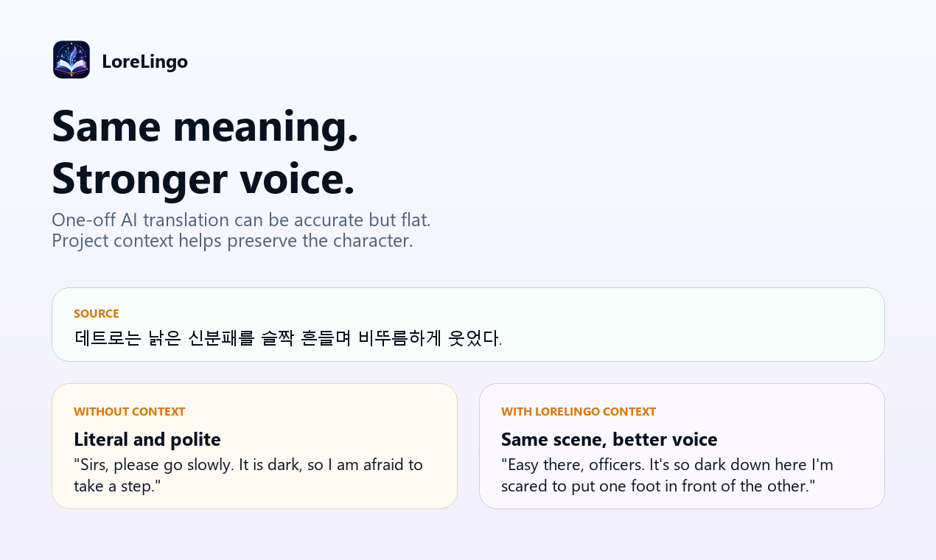Viewport: 936px width, 560px height.
Task: Click the 'Same meaning.' headline line
Action: tap(205, 125)
